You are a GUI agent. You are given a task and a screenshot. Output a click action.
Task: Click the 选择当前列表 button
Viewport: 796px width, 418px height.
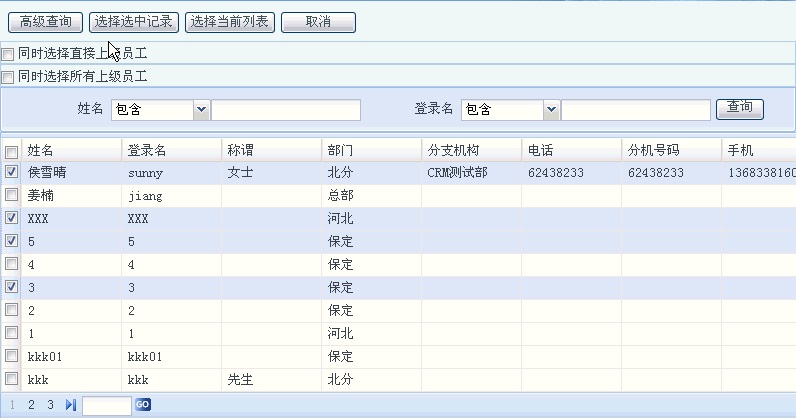(x=229, y=22)
